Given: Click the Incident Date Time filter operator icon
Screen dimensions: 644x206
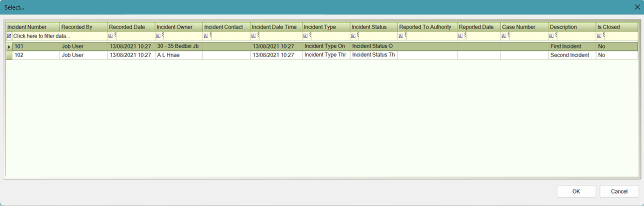Looking at the screenshot, I should click(x=253, y=36).
